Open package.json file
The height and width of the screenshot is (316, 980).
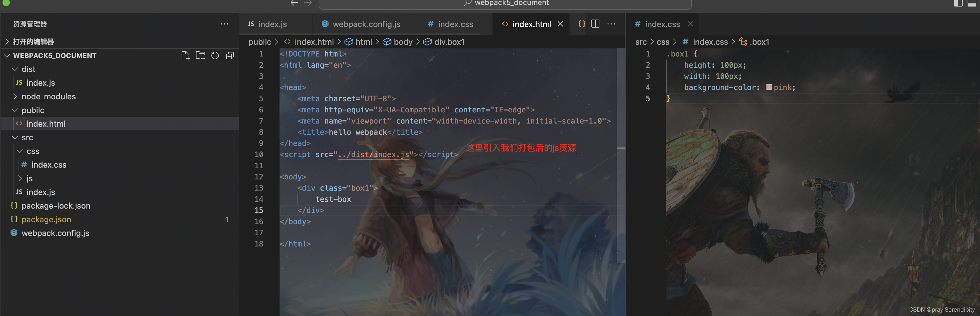pos(119,219)
